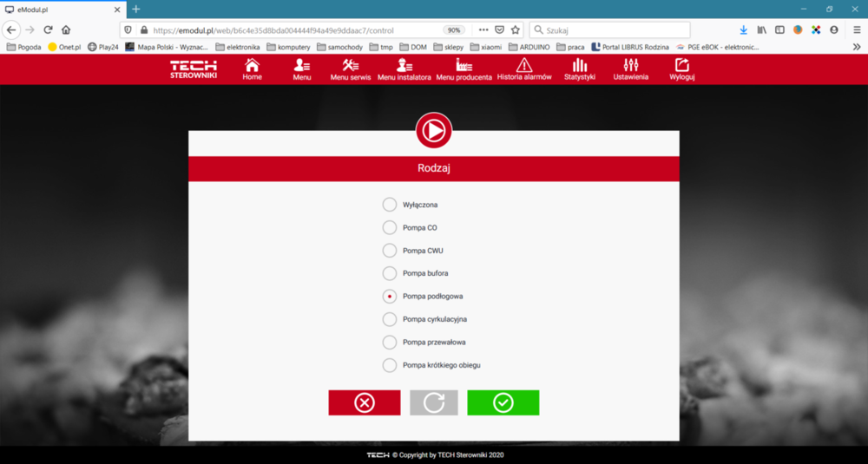Cancel with the red X button
Screen dimensions: 868x464
tap(365, 402)
